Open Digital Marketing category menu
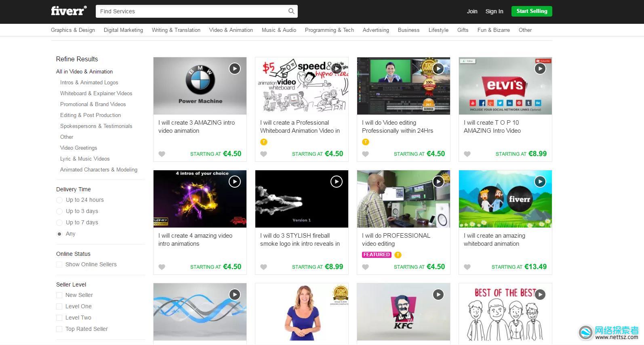The height and width of the screenshot is (345, 644). (x=123, y=30)
